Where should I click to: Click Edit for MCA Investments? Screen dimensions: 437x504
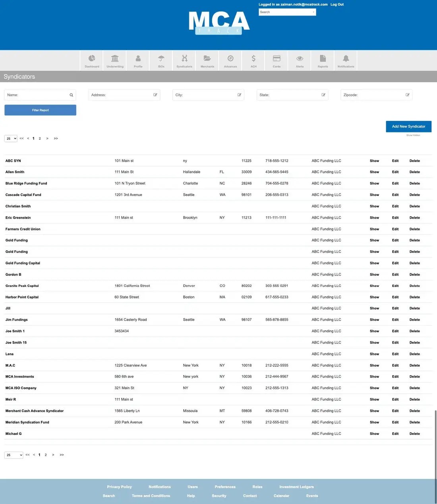coord(395,377)
